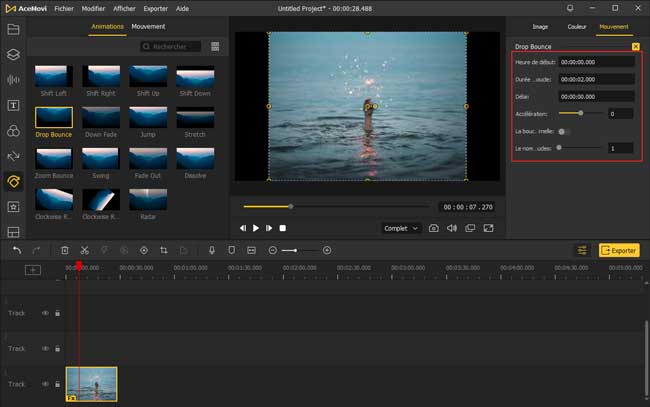Click the timeline zoom slider
650x407 pixels.
[x=299, y=250]
